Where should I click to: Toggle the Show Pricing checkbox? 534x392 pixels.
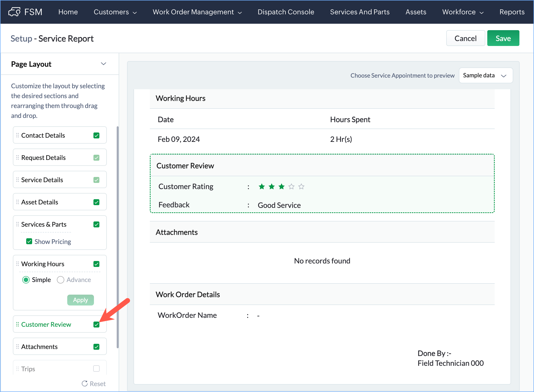29,241
